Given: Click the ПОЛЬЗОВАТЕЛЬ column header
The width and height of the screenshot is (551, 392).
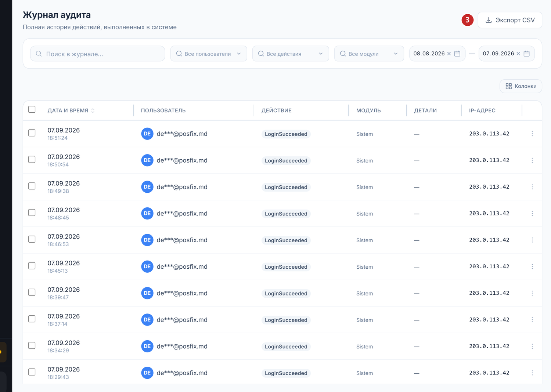Looking at the screenshot, I should point(163,110).
